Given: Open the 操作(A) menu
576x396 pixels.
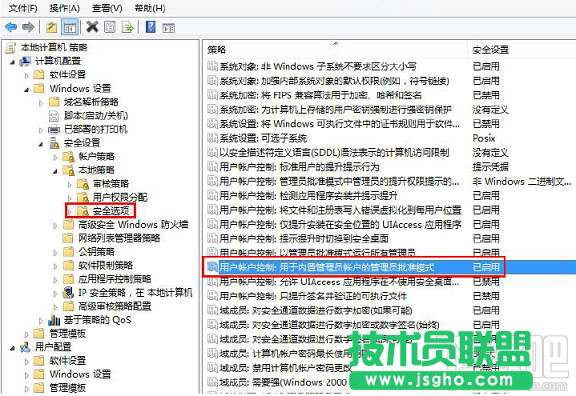Looking at the screenshot, I should pos(65,8).
